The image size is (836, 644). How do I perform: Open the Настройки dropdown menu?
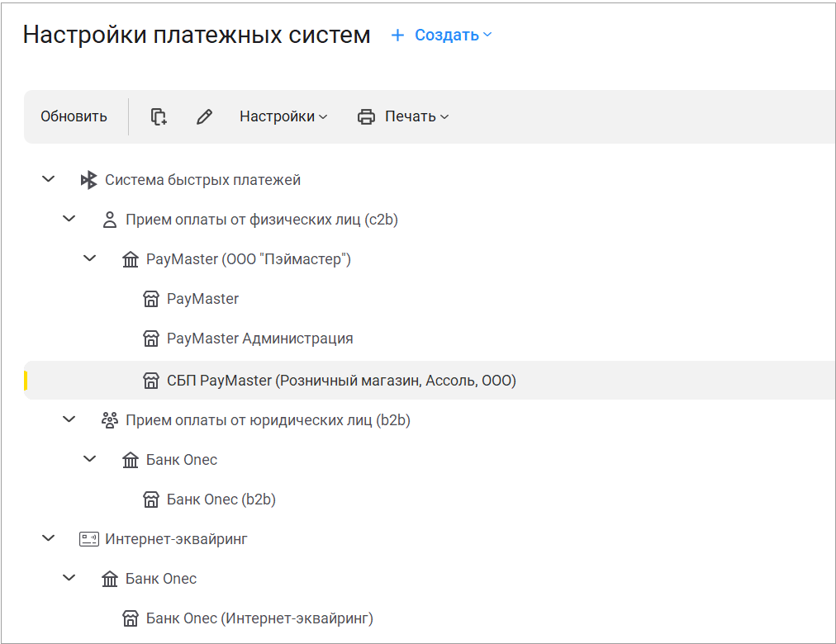click(x=283, y=116)
